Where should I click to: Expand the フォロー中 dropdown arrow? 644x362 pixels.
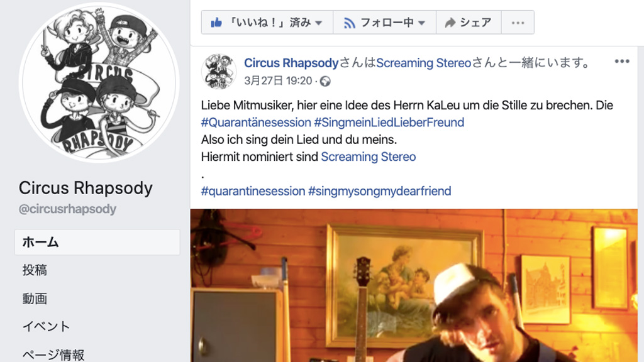pos(421,23)
